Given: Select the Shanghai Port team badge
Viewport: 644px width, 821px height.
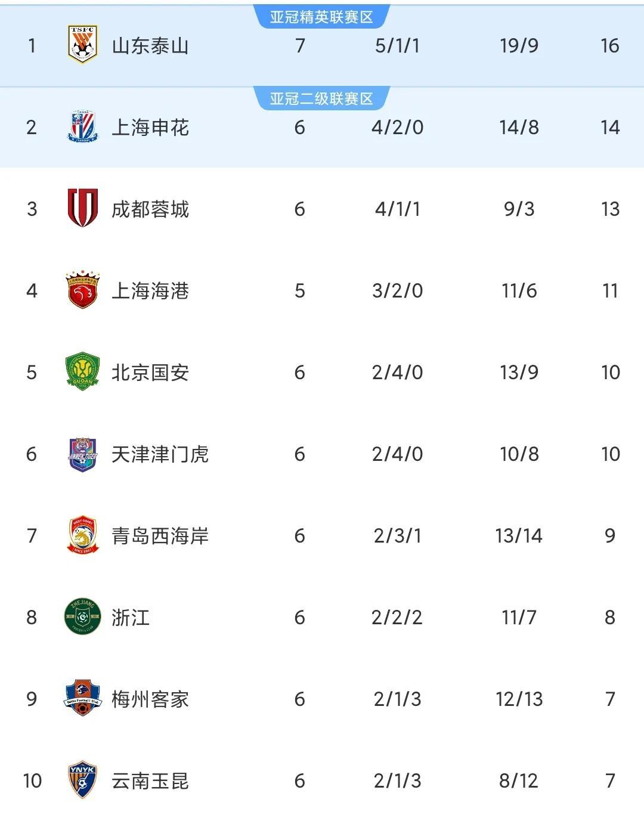Looking at the screenshot, I should (82, 290).
